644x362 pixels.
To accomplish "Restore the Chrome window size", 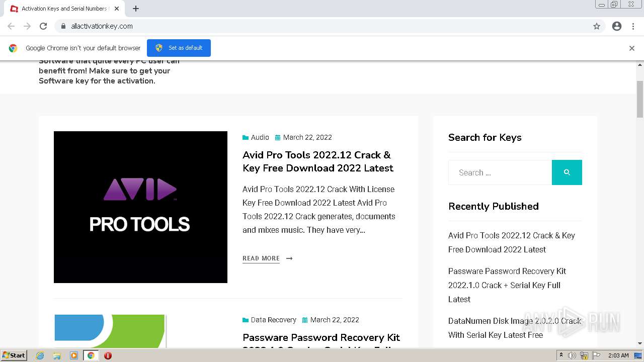I will (x=614, y=4).
